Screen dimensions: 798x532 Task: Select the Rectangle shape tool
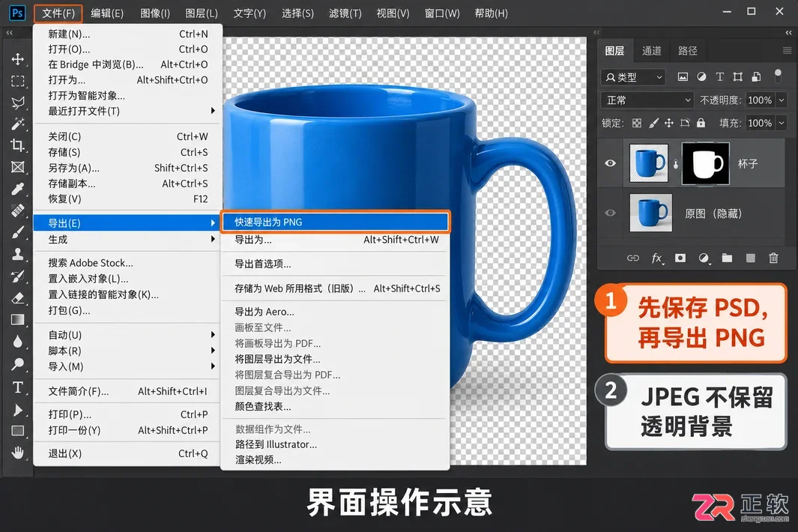tap(17, 431)
